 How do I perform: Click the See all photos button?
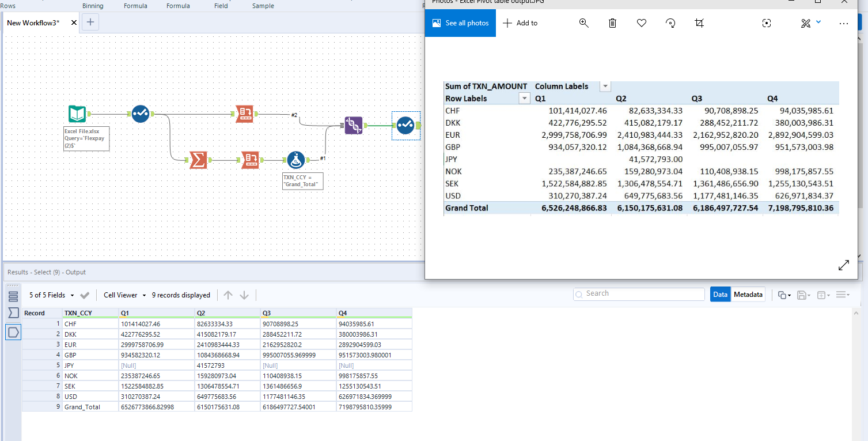[460, 23]
